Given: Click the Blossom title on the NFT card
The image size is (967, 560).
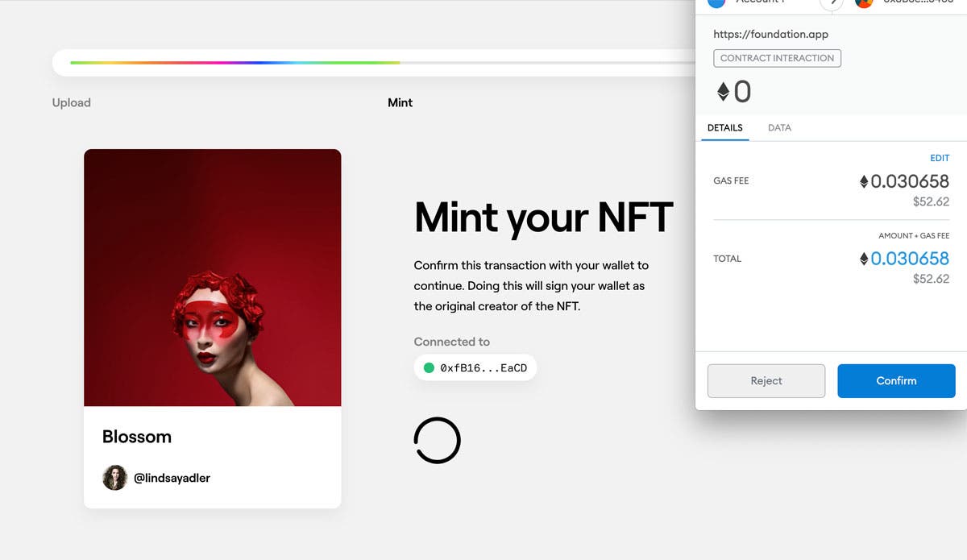Looking at the screenshot, I should tap(137, 437).
